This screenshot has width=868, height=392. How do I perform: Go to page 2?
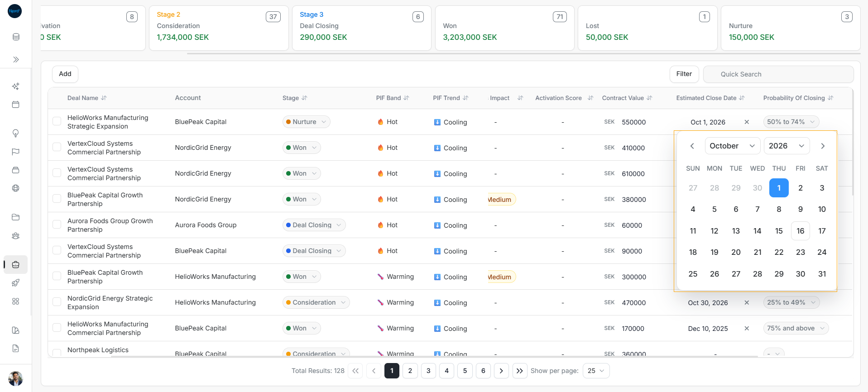[410, 371]
